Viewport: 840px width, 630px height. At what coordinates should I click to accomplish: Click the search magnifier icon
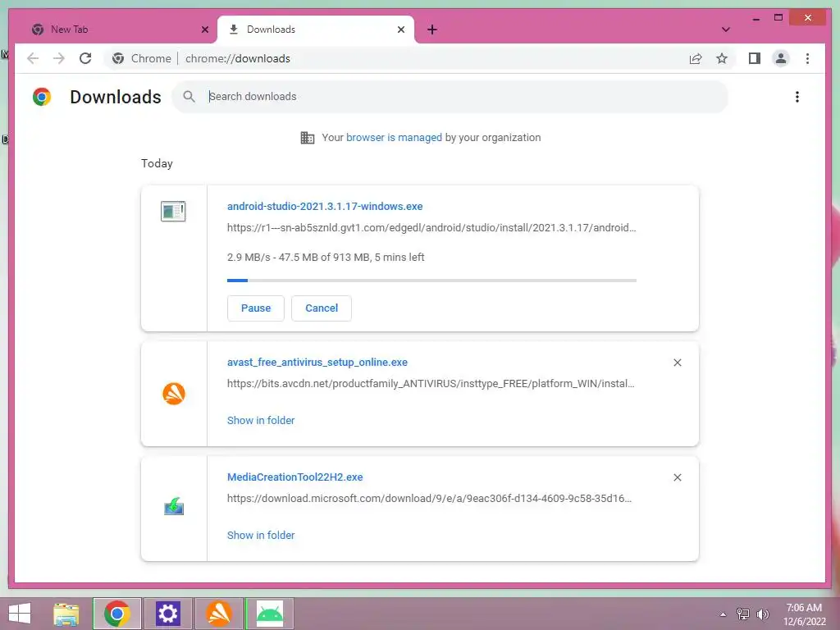point(189,97)
